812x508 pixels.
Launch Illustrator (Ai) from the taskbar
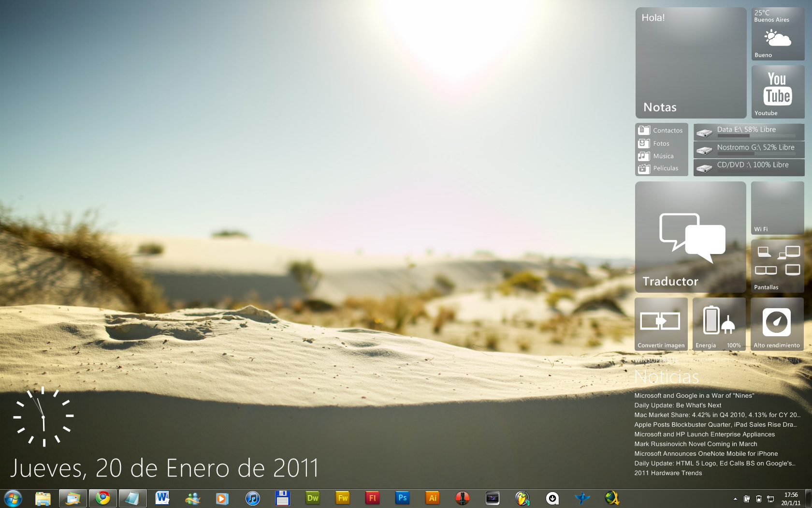[433, 498]
